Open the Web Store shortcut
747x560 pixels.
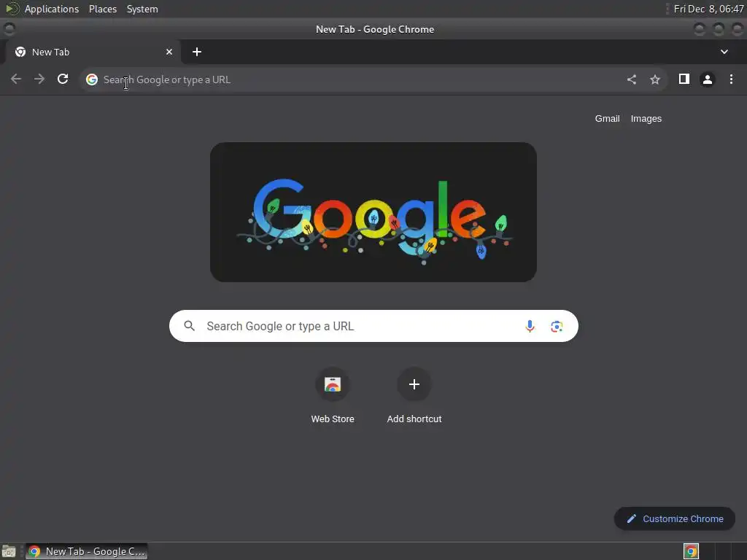(x=333, y=396)
